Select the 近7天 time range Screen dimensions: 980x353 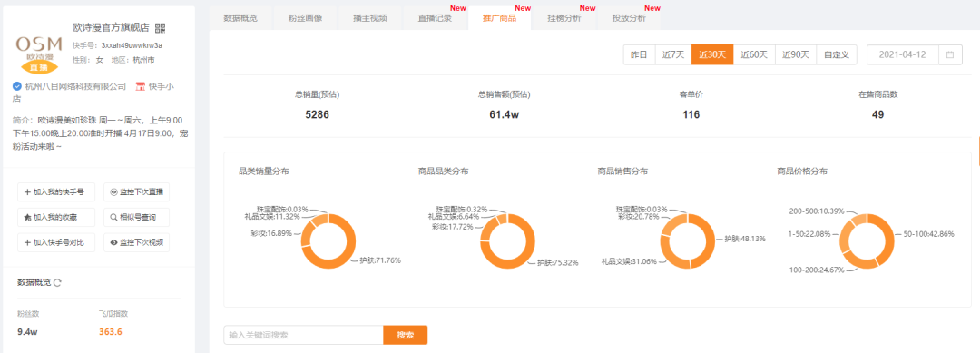(x=673, y=55)
